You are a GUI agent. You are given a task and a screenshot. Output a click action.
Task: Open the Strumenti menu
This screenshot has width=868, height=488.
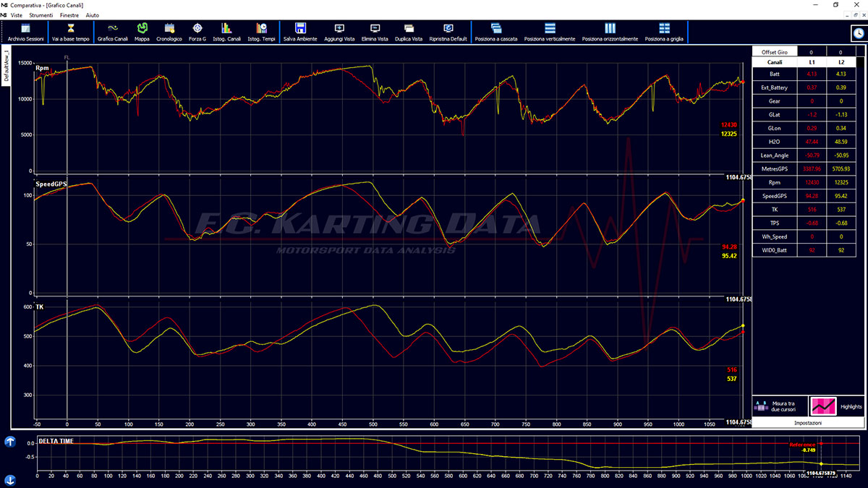(41, 14)
